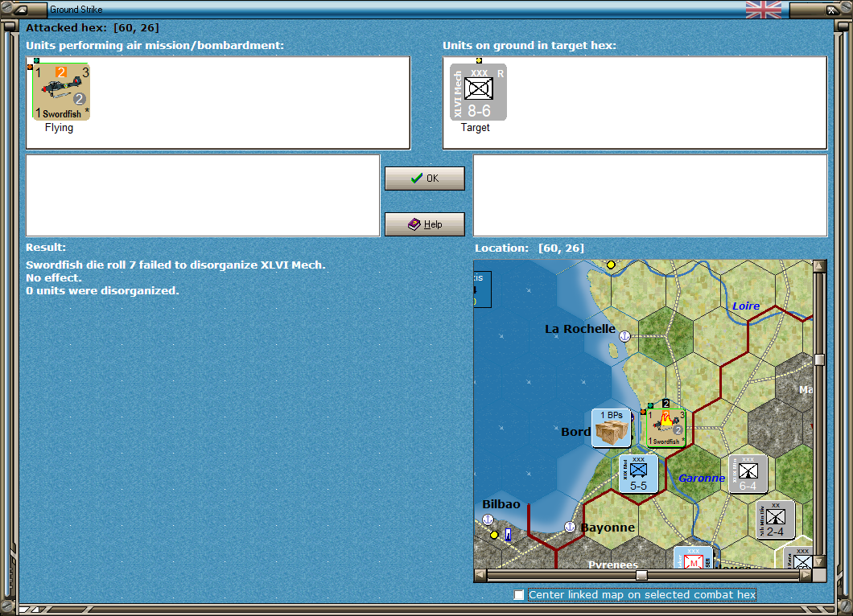Confirm the result with the OK button
Image resolution: width=853 pixels, height=616 pixels.
coord(425,179)
